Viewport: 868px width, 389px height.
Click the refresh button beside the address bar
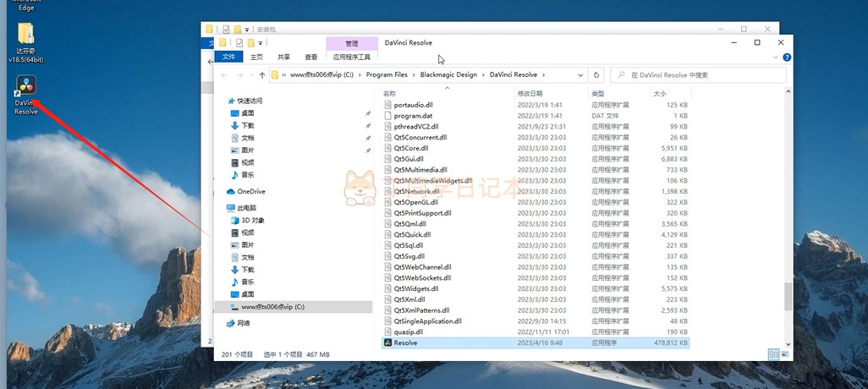click(x=596, y=74)
